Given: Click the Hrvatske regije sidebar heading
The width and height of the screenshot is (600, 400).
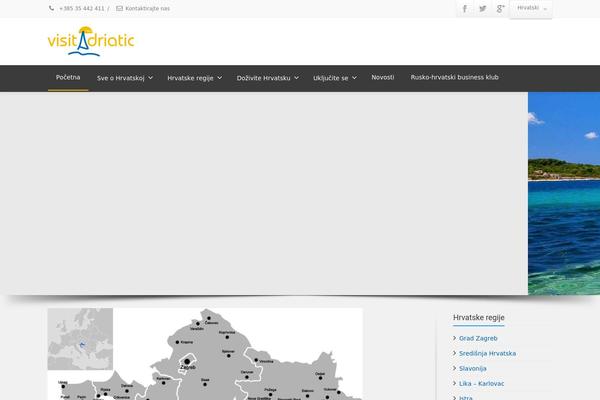Looking at the screenshot, I should [x=479, y=317].
